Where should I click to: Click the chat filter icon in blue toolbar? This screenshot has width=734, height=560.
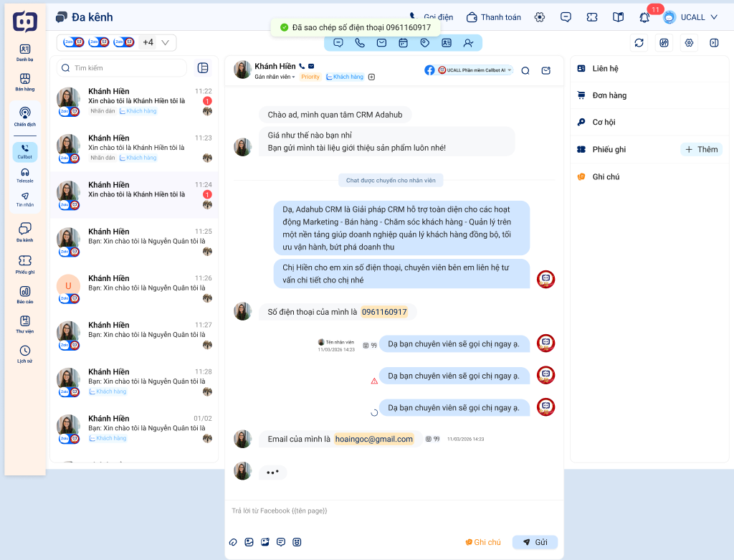pyautogui.click(x=338, y=43)
